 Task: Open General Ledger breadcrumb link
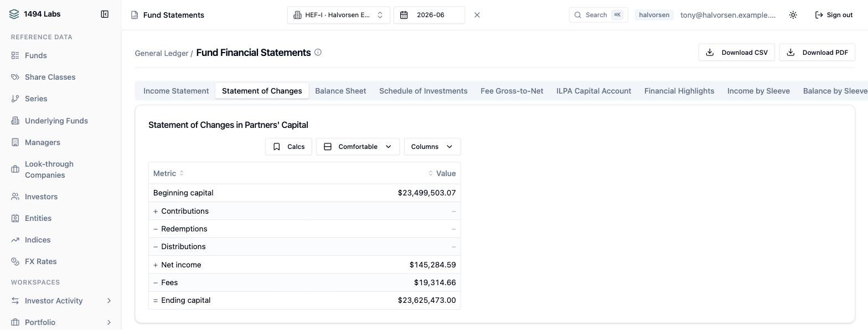[162, 53]
